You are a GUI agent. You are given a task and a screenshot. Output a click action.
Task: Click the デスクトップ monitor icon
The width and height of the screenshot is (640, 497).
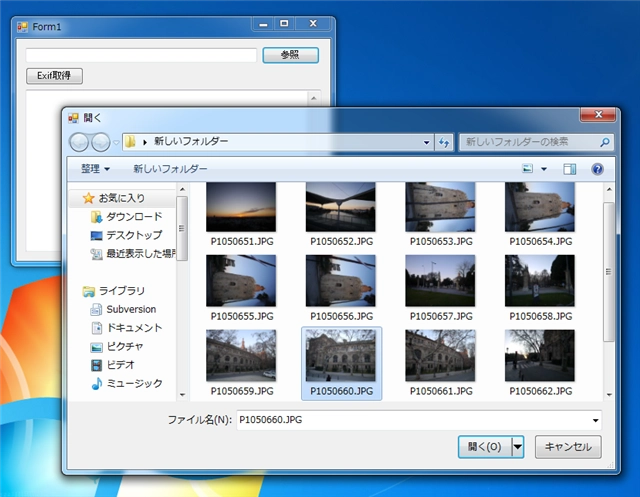(x=96, y=236)
